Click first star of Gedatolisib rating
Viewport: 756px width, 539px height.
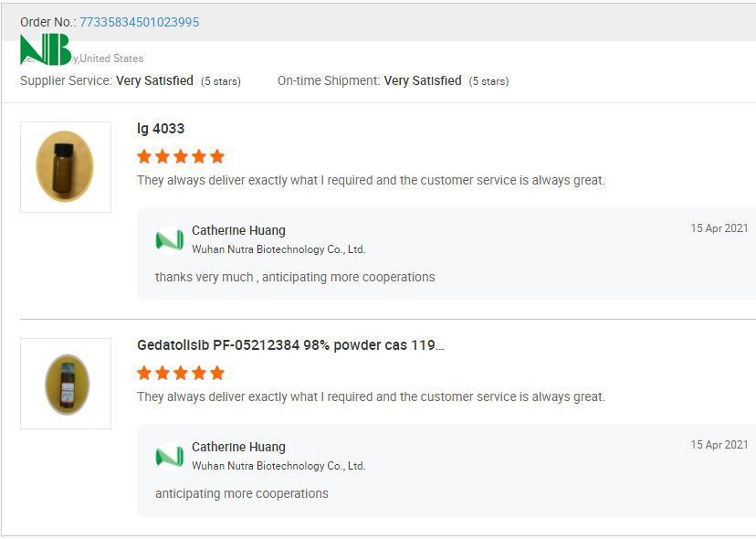(x=144, y=373)
